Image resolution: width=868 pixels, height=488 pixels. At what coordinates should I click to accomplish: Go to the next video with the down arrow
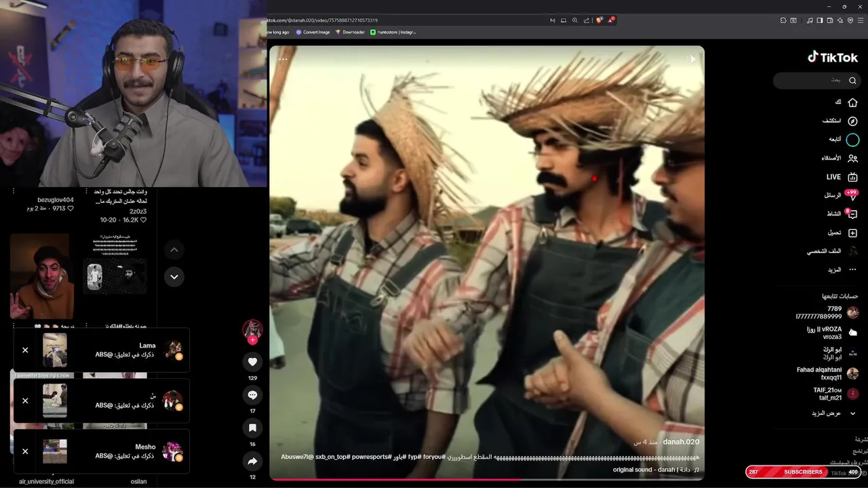tap(174, 277)
